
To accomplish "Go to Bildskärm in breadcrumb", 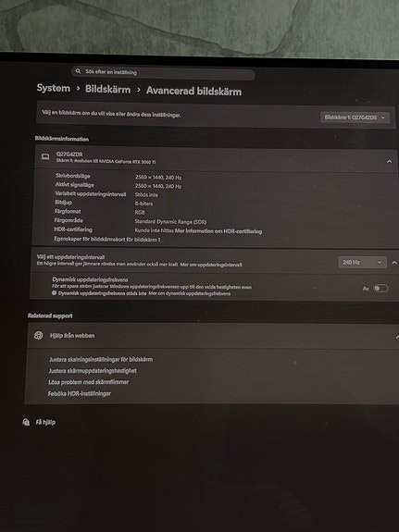I will tap(107, 89).
